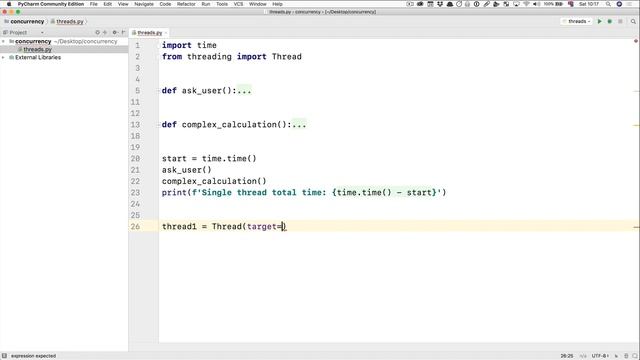Switch to the threads.py editor tab
The height and width of the screenshot is (360, 640).
tap(149, 33)
